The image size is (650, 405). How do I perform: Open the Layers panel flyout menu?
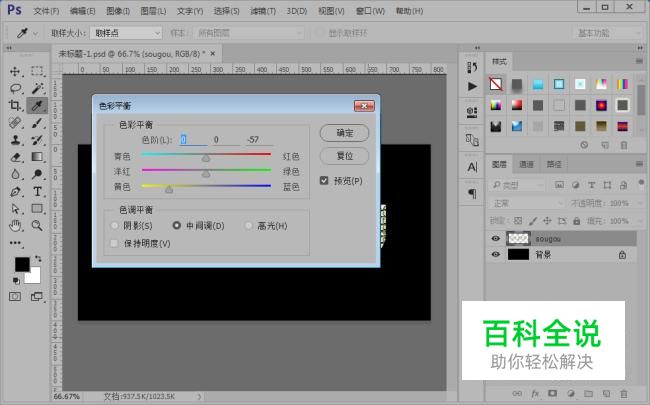tap(639, 165)
